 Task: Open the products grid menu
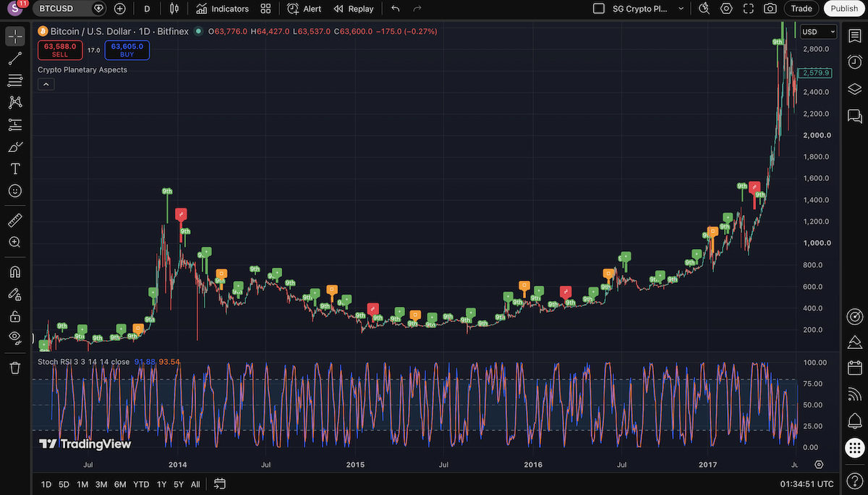(x=854, y=447)
